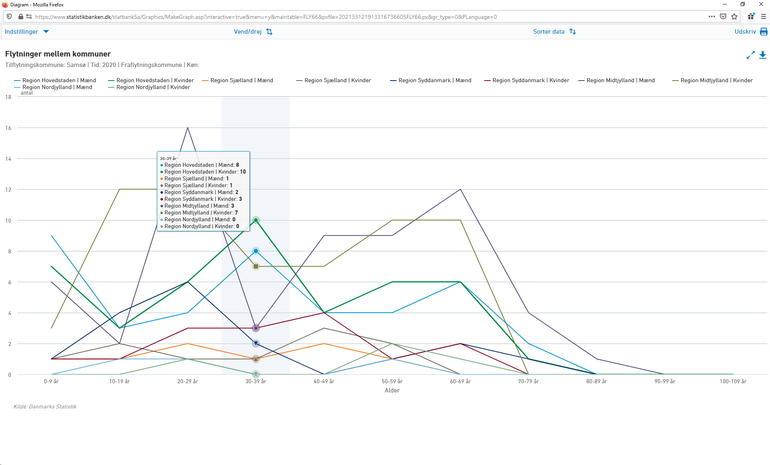Click the Sorter data sort arrows icon
The image size is (770, 465).
573,31
